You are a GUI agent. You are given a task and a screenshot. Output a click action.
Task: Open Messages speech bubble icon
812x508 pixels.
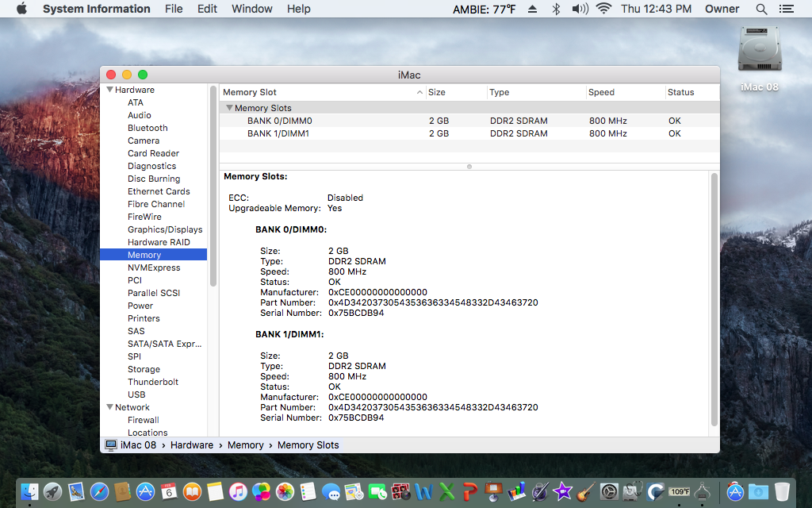331,491
